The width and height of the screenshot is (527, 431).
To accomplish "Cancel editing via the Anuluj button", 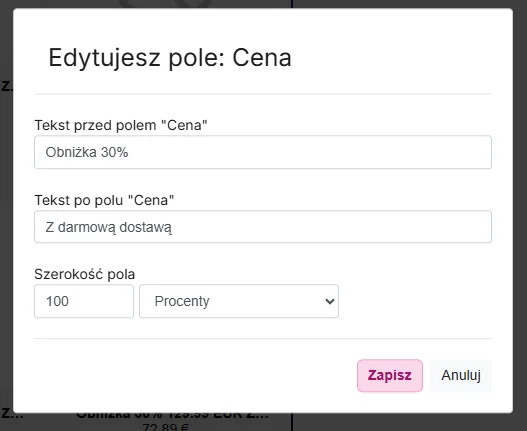I will click(461, 376).
